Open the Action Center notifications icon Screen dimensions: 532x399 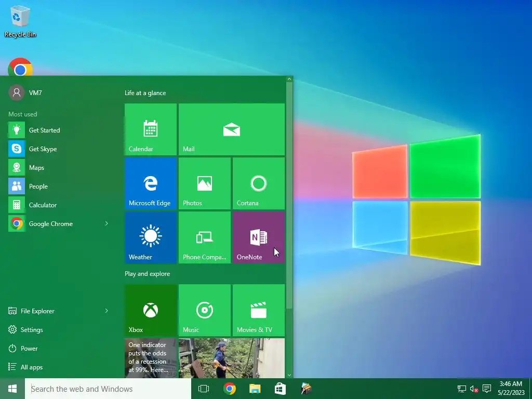coord(487,389)
